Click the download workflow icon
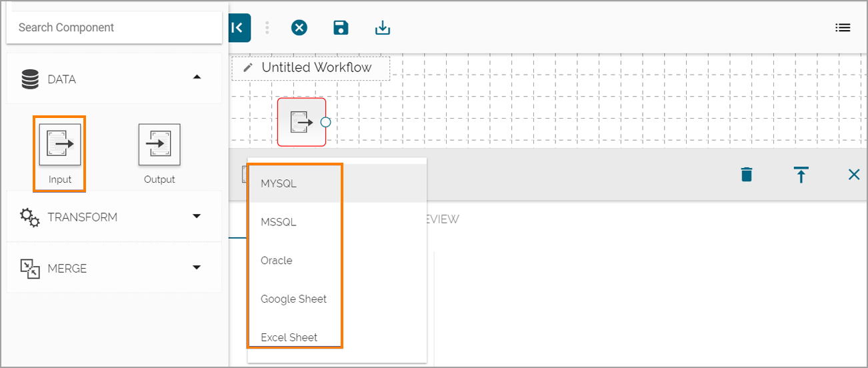 (x=383, y=27)
